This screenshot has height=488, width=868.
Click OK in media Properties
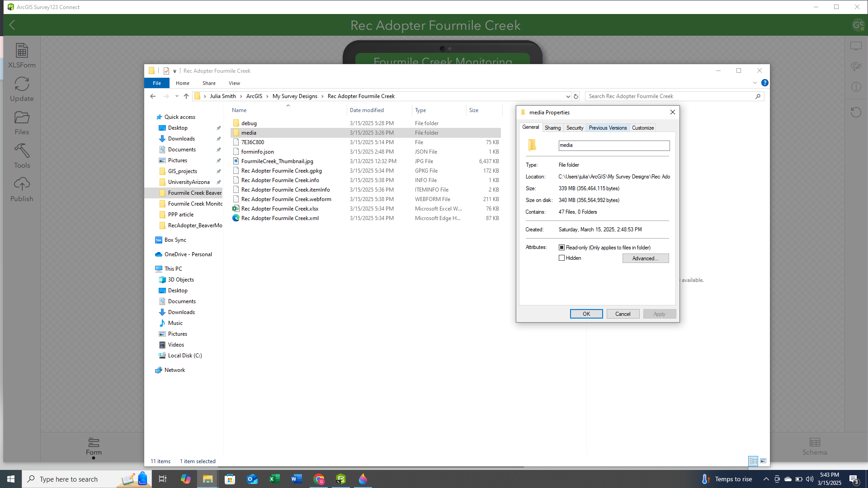(x=586, y=314)
